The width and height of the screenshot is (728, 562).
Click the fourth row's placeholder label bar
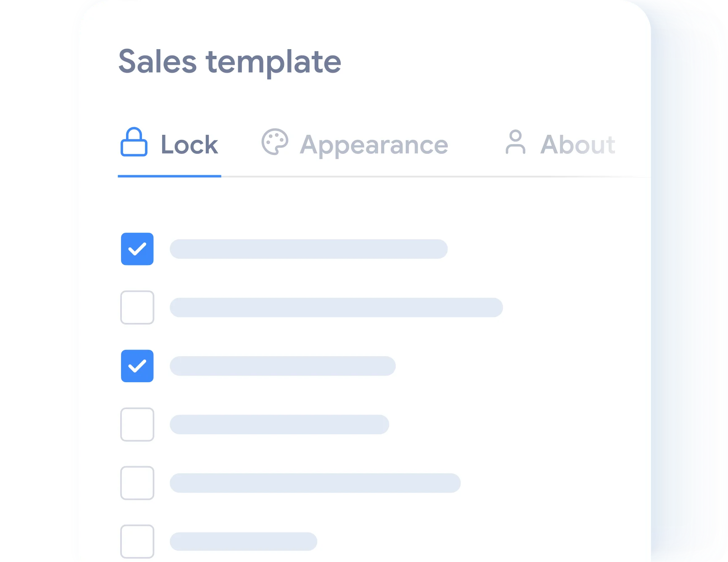pos(279,424)
